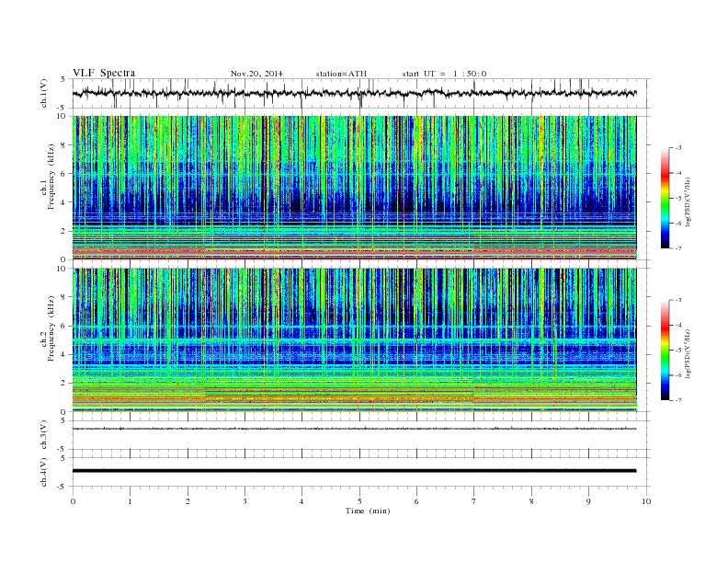Click the time axis tick label '0'
This screenshot has height=563, width=728.
point(73,501)
